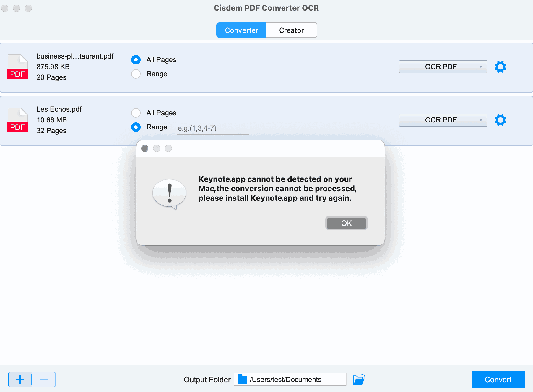Click the Convert button
Screen dimensions: 533x392
[498, 380]
